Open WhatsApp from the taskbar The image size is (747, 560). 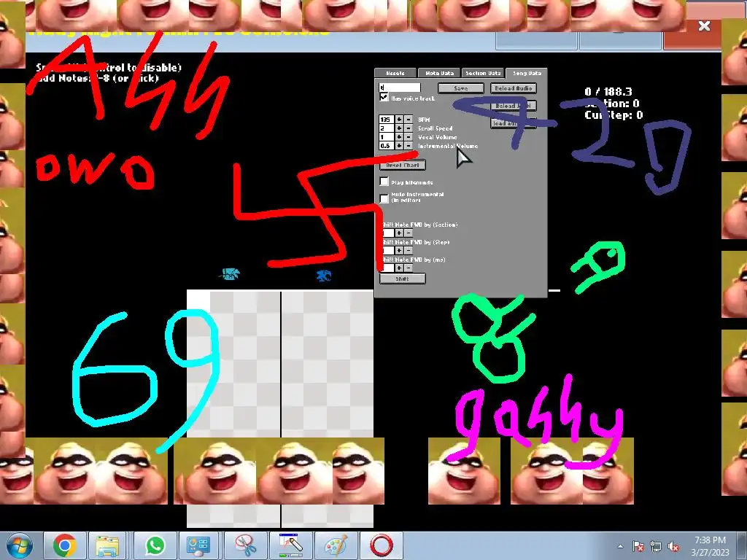click(155, 545)
